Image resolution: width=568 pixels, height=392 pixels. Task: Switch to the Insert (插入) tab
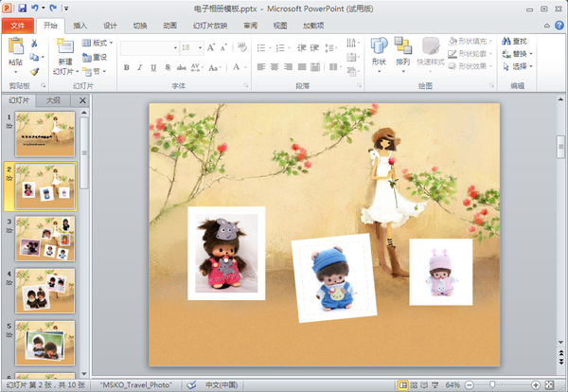tap(80, 26)
